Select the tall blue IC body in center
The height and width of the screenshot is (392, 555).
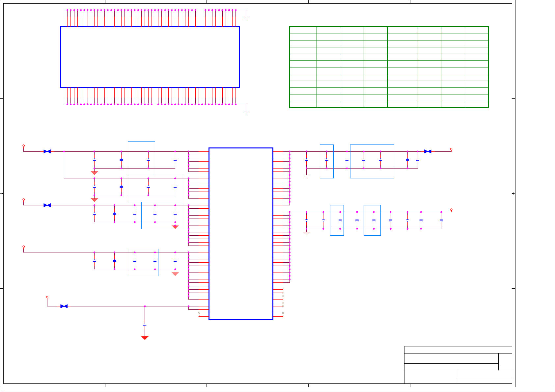[241, 234]
